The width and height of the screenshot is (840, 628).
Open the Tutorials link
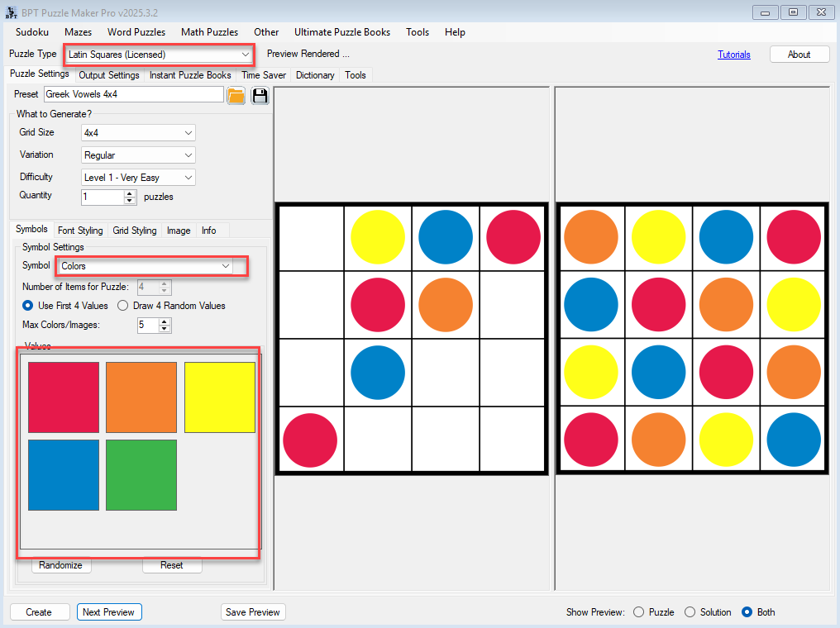pyautogui.click(x=733, y=55)
